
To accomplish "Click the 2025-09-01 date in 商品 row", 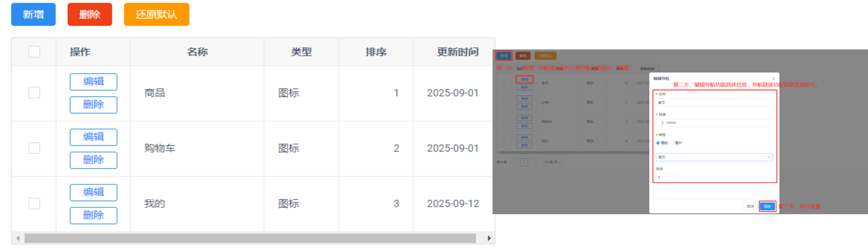I will point(452,93).
